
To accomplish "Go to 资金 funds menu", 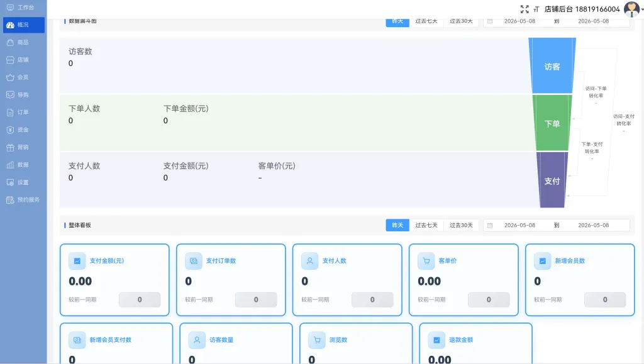I will point(23,130).
